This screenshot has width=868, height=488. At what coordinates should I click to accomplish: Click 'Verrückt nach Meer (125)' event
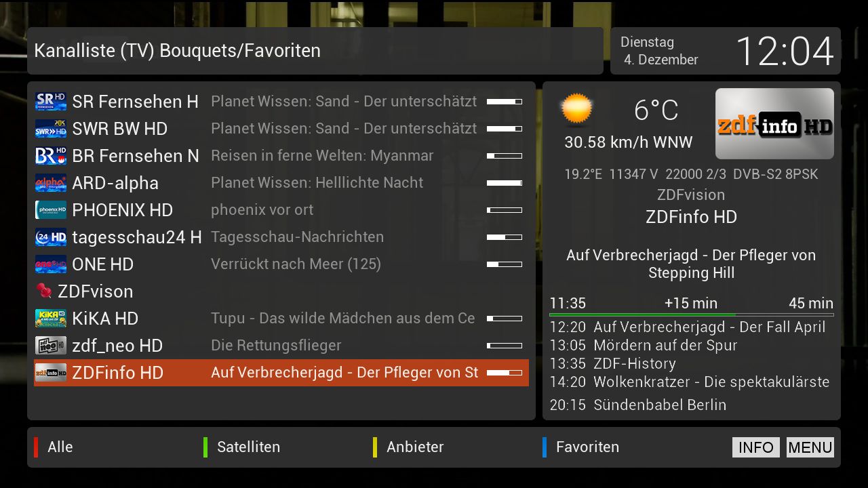point(296,264)
